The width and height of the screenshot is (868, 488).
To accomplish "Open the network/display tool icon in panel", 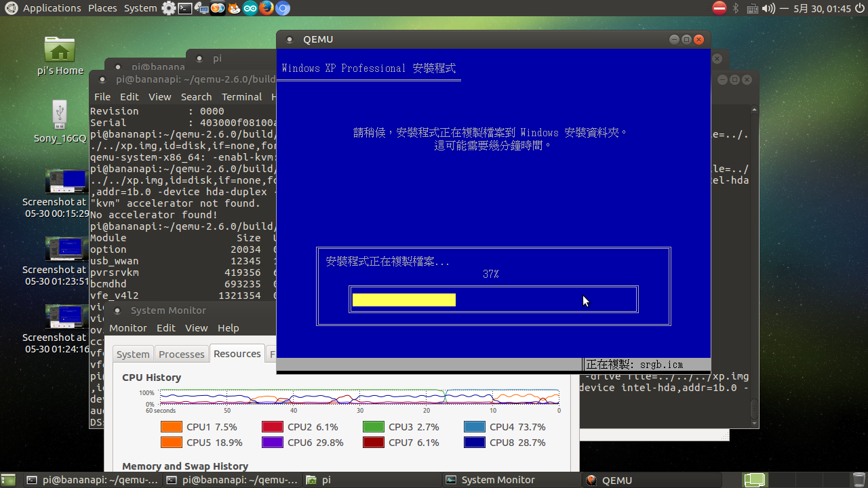I will point(201,8).
